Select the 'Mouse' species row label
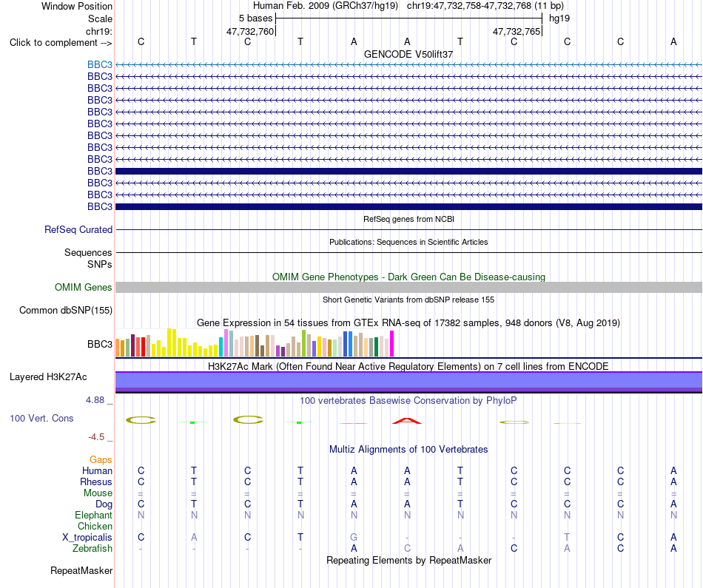 click(x=98, y=493)
